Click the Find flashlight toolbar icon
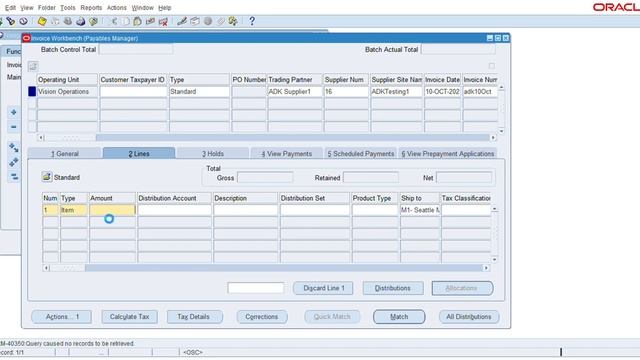The image size is (640, 360). point(11,21)
